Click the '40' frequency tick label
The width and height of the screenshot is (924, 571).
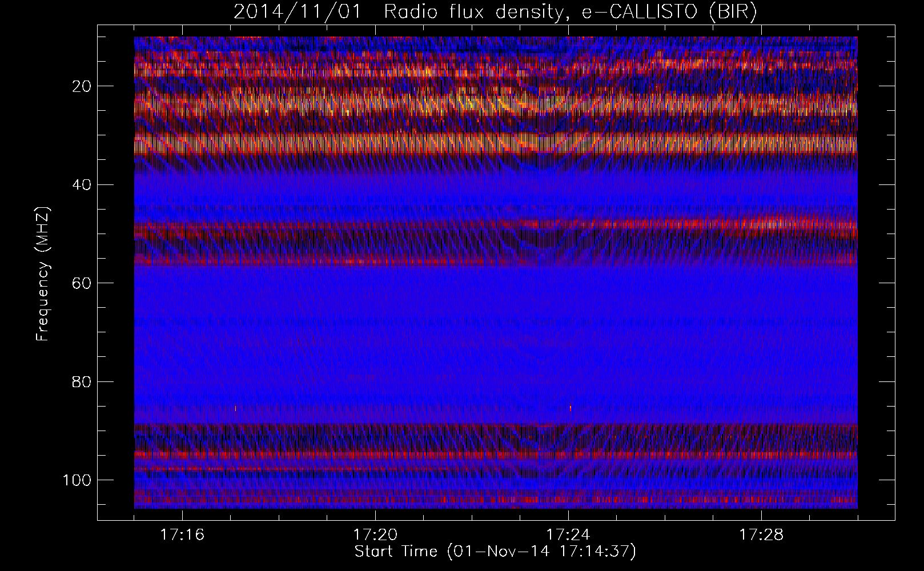(x=82, y=184)
